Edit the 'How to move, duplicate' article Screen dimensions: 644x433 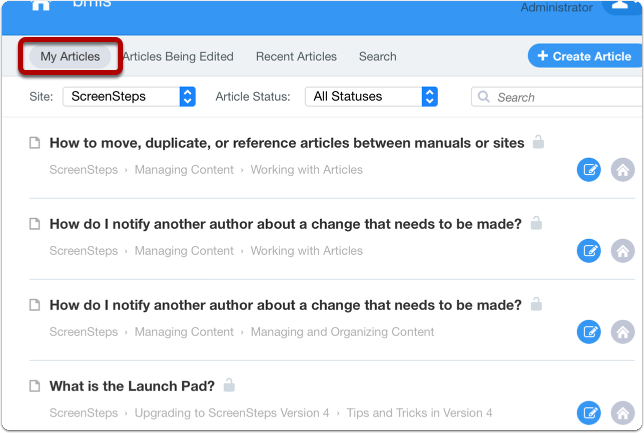coord(589,170)
